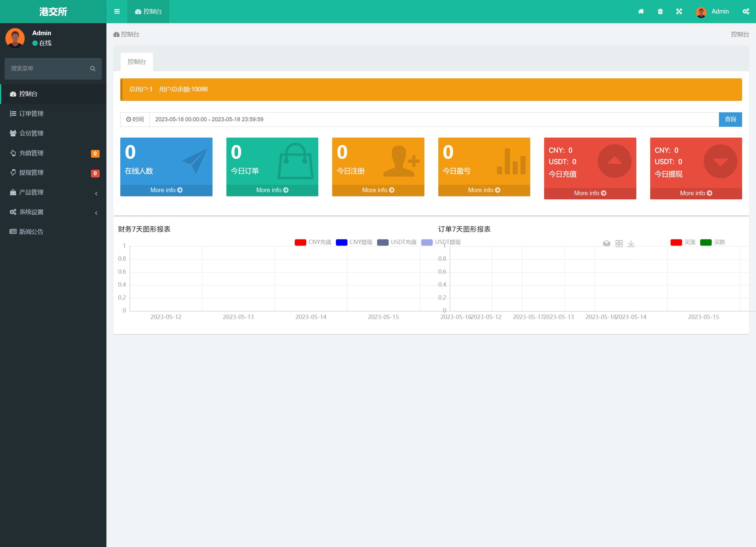This screenshot has width=756, height=547.
Task: Click the today充值 upward trend toggle
Action: click(616, 163)
